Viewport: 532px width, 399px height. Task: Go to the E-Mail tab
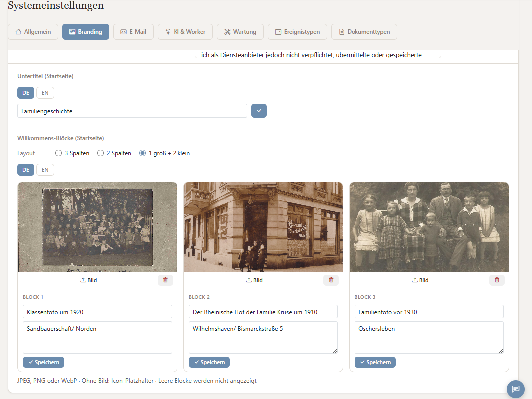coord(133,32)
